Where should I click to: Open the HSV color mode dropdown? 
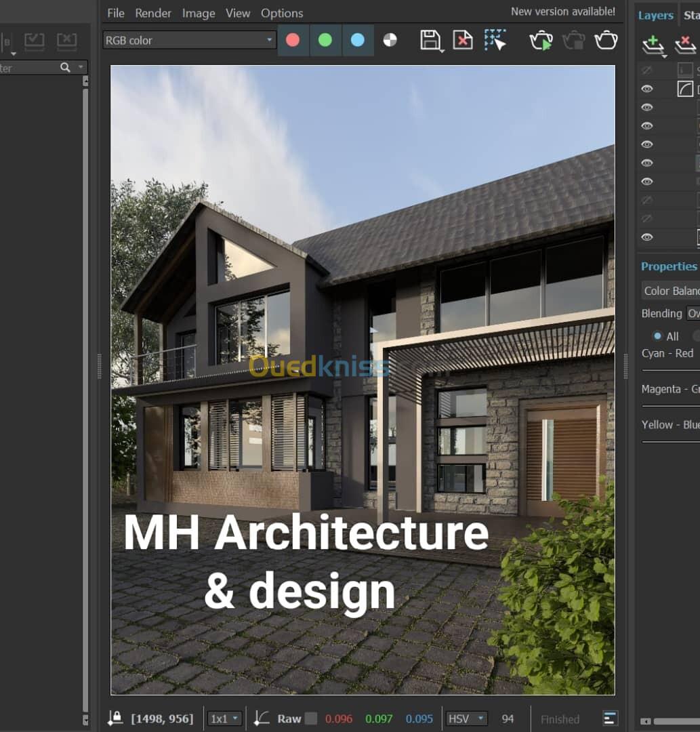tap(466, 718)
